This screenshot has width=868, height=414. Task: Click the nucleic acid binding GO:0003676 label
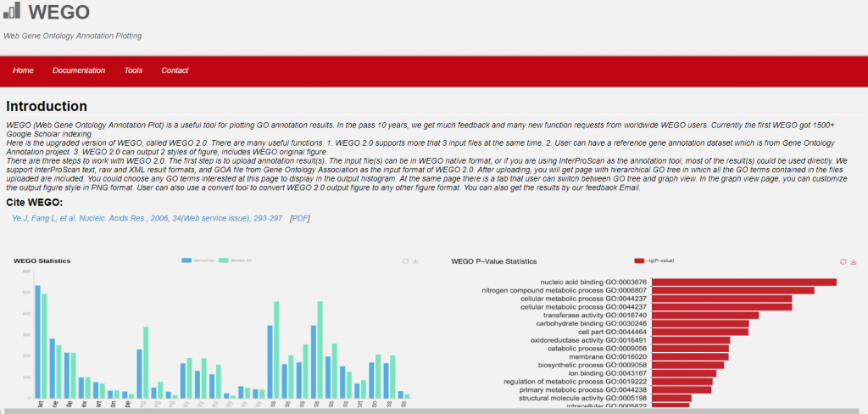[x=593, y=283]
